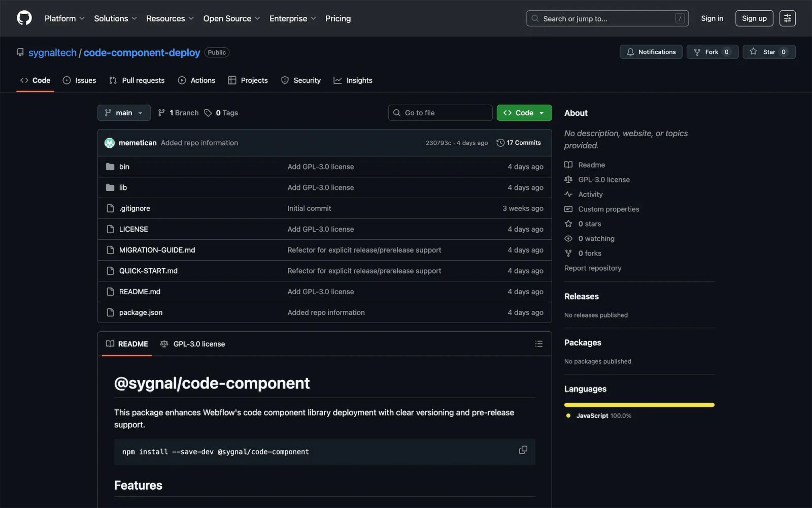Open appearance settings icon in header
812x508 pixels.
point(787,18)
